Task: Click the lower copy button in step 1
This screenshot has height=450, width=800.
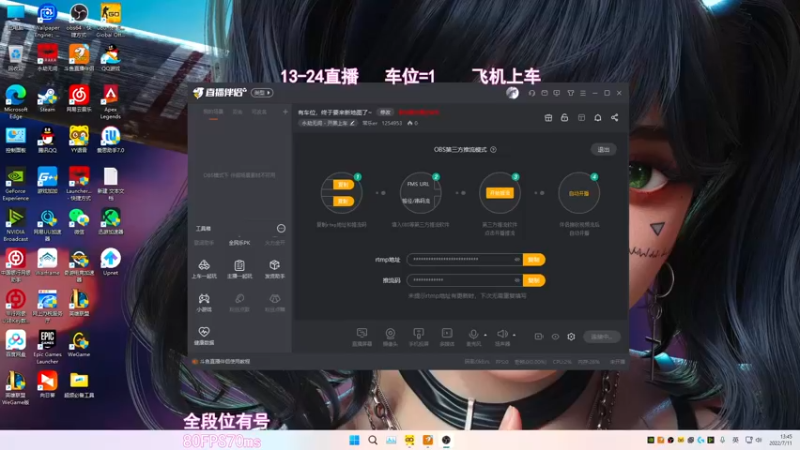Action: tap(343, 201)
